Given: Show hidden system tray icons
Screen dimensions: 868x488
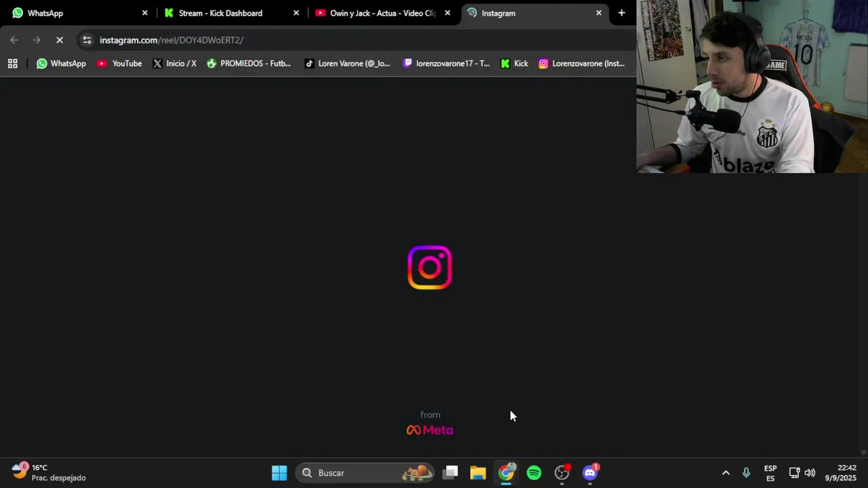Looking at the screenshot, I should click(x=726, y=472).
